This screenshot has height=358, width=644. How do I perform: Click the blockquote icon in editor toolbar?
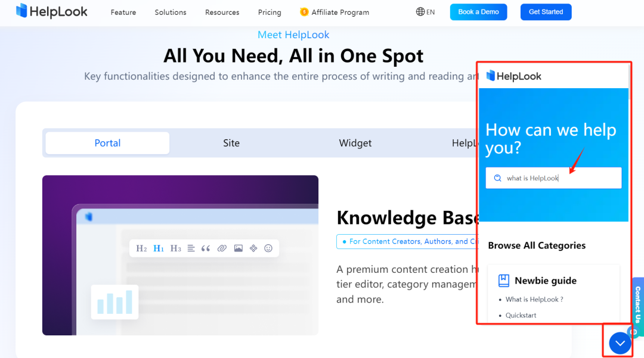[x=206, y=248]
